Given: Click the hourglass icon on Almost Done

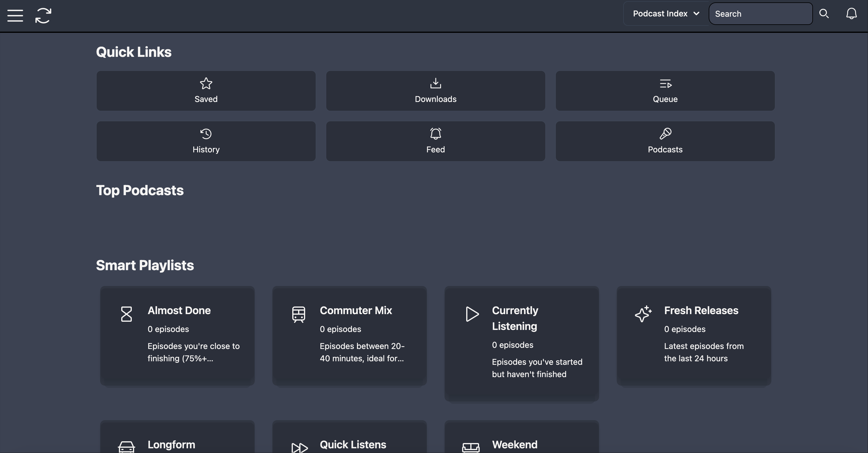Looking at the screenshot, I should click(x=126, y=314).
